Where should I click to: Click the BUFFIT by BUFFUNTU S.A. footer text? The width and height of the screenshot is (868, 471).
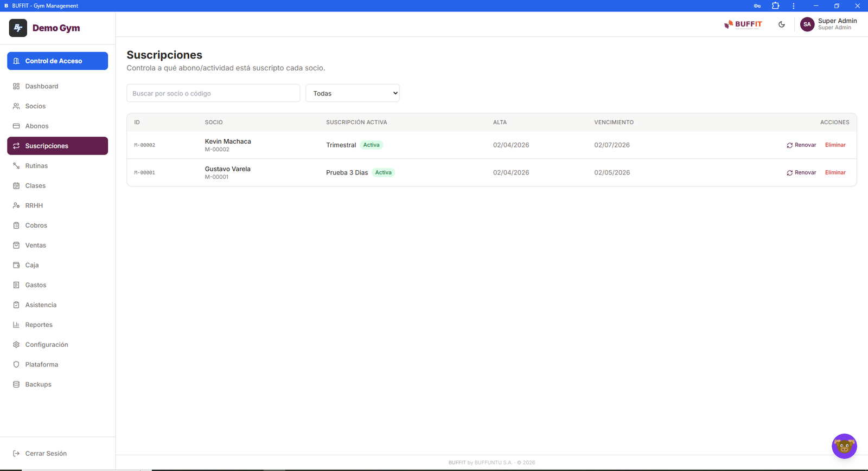[x=492, y=463]
